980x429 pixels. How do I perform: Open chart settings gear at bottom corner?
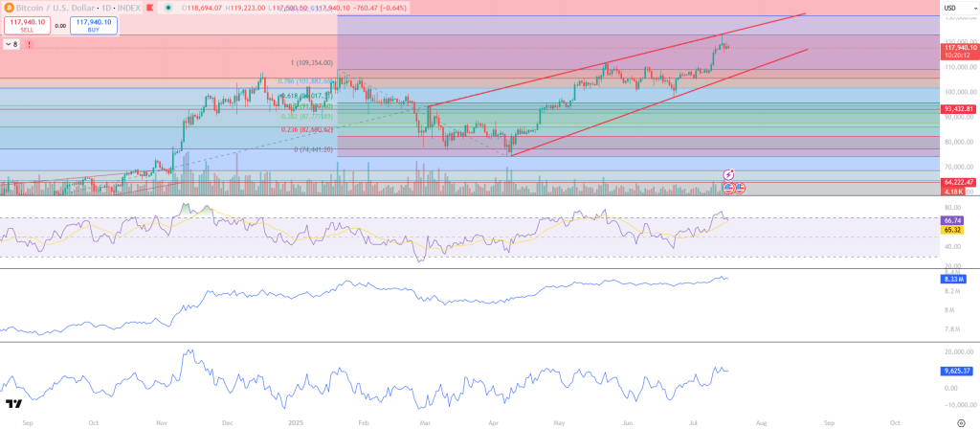(960, 422)
